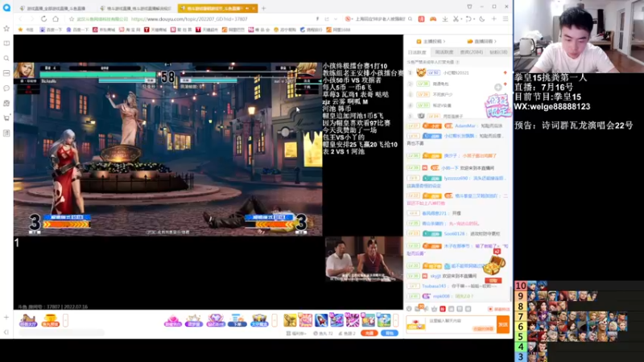Click the undo arrow in browser toolbar
The width and height of the screenshot is (644, 362).
(x=468, y=19)
